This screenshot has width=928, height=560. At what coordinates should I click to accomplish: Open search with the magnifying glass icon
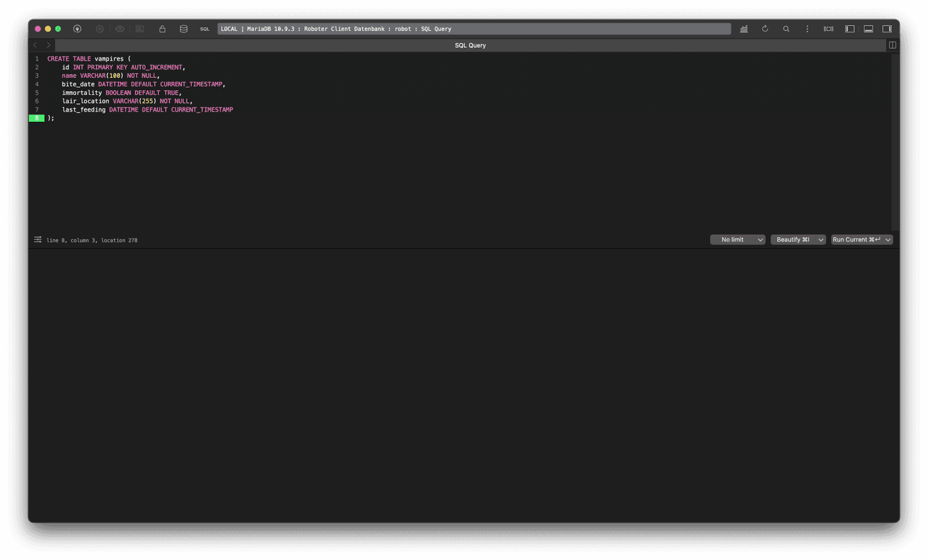coord(786,28)
